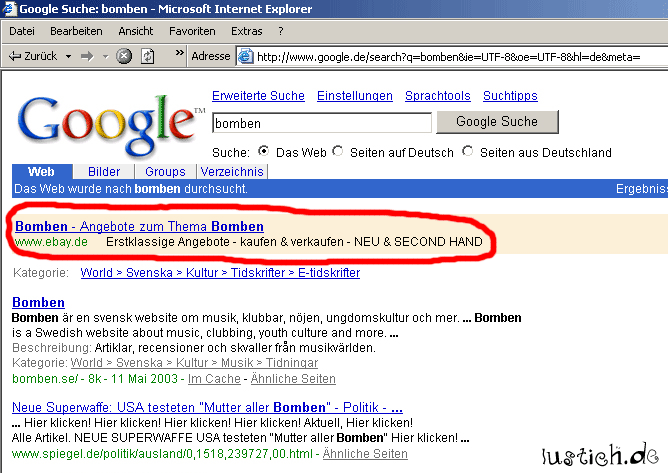Click the www.spiegel.de/politik/ausland URL text

click(162, 453)
